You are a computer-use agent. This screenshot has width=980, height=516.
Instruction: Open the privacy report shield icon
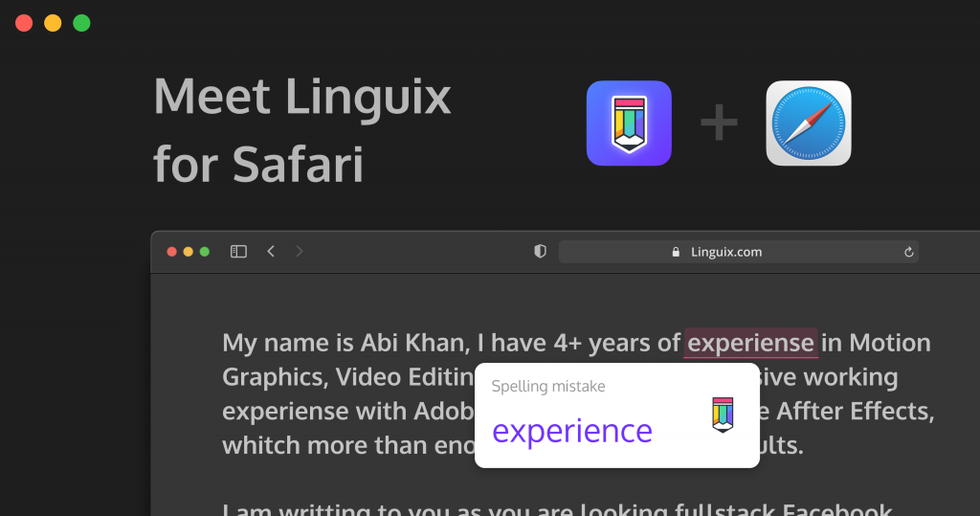click(540, 252)
